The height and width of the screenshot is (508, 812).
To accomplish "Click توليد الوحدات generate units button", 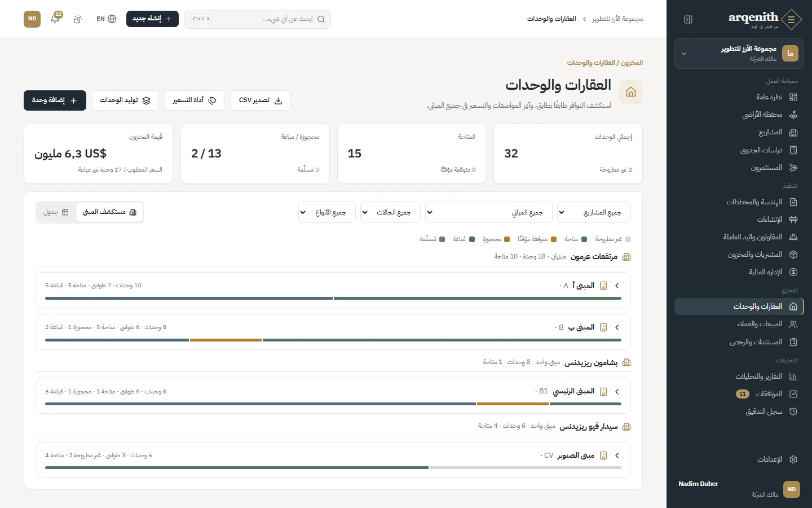I will coord(125,100).
